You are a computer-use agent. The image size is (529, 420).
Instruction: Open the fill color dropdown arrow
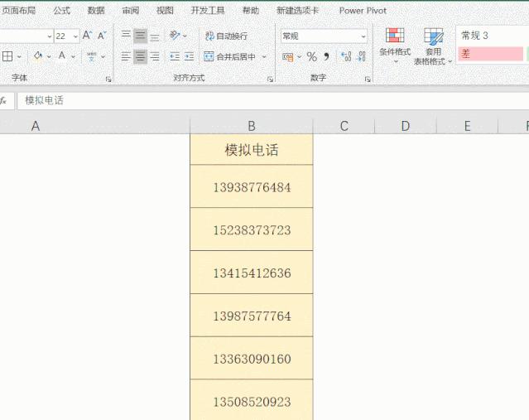(49, 56)
